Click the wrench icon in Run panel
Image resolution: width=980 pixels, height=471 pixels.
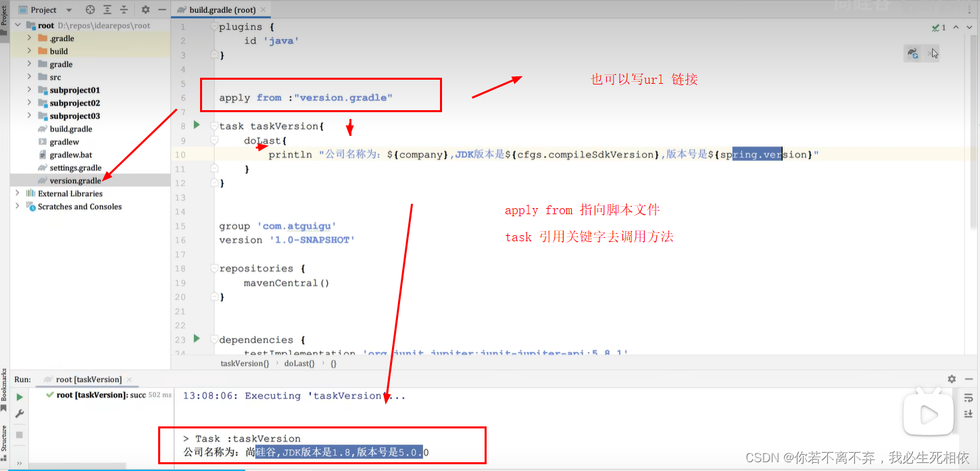[x=20, y=414]
